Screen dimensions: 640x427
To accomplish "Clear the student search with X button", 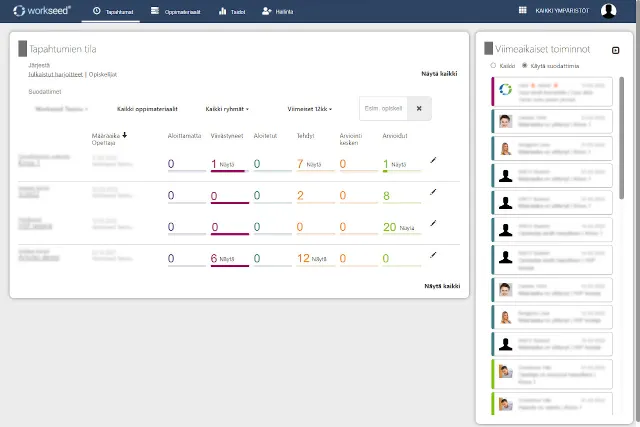I will (x=419, y=108).
